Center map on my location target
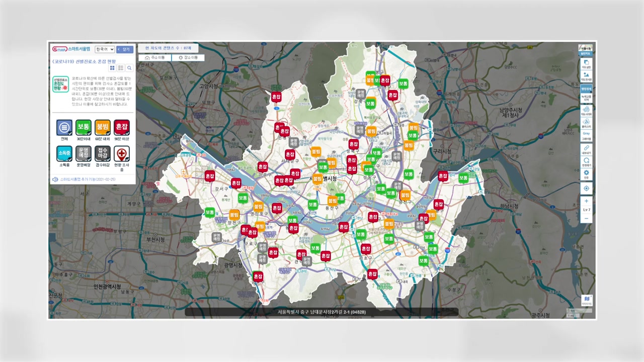This screenshot has height=362, width=644. click(586, 189)
